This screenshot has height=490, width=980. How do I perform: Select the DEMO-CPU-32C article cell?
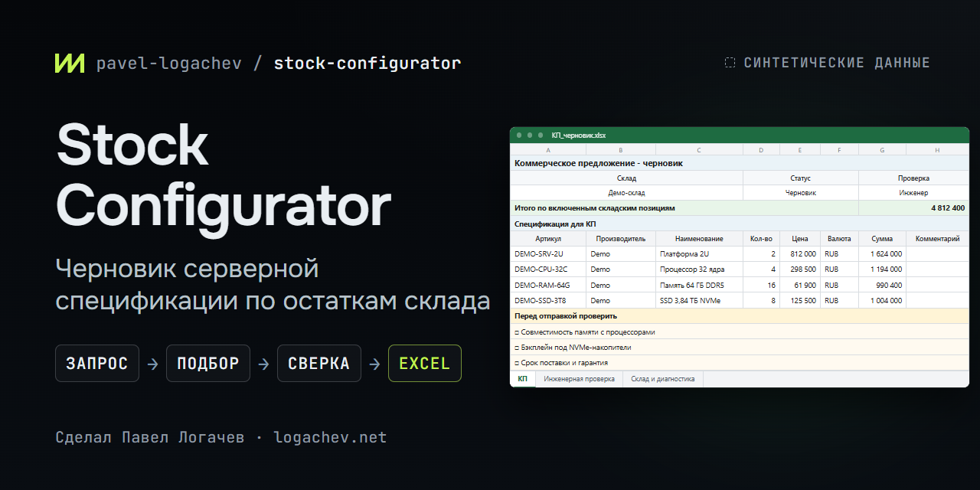[548, 269]
